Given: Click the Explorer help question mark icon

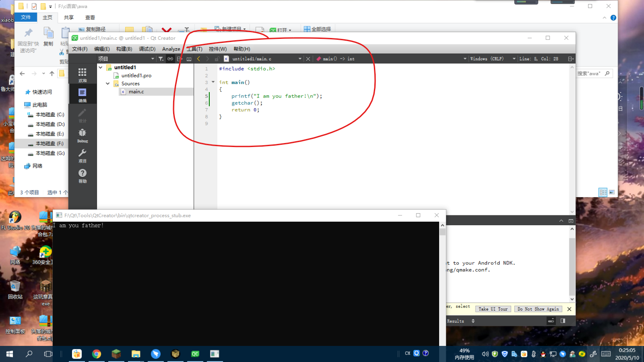Looking at the screenshot, I should [613, 18].
